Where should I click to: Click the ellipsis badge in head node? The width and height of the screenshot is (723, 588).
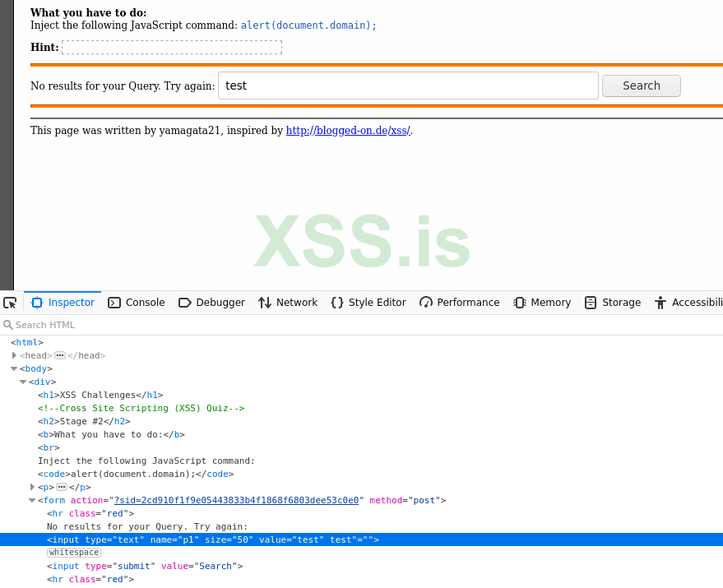(x=60, y=355)
